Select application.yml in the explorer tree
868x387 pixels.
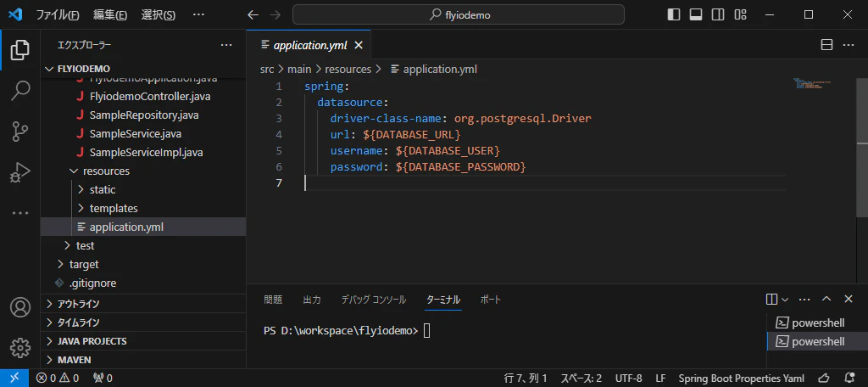coord(144,227)
